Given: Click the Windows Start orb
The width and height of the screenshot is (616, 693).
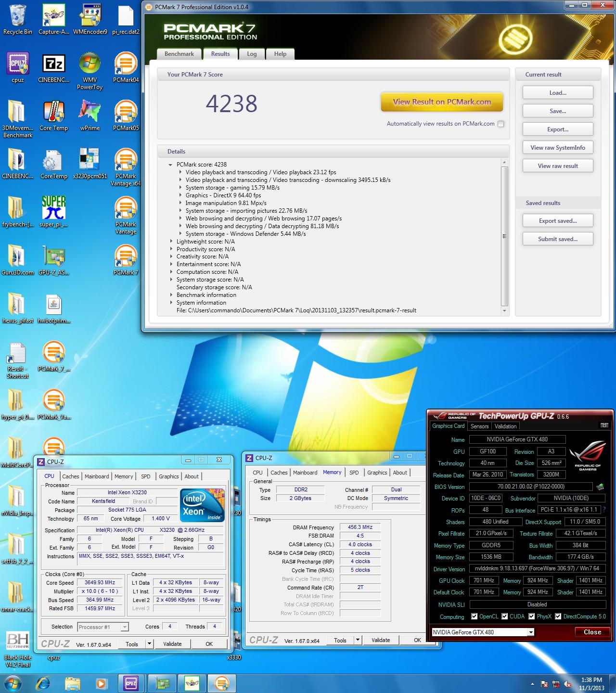Looking at the screenshot, I should pos(12,683).
